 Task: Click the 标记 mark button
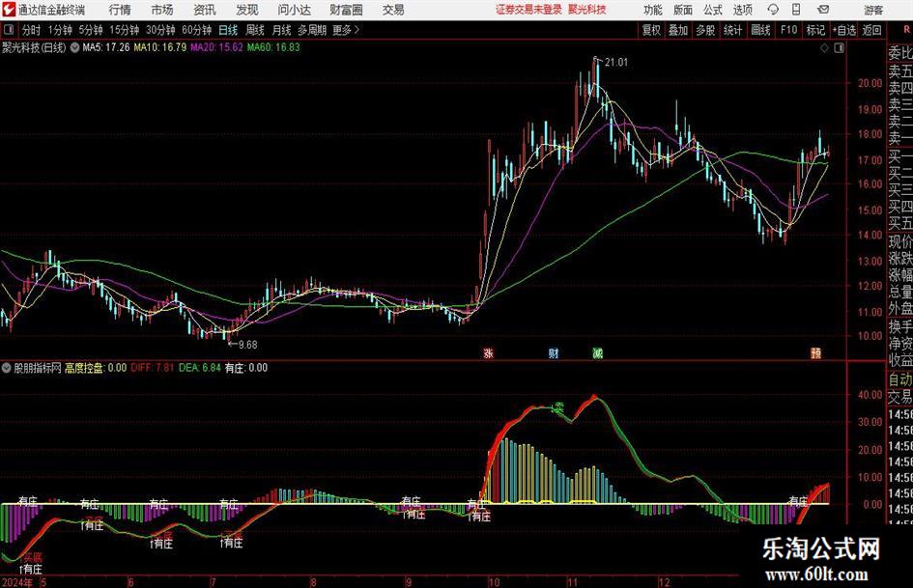(815, 30)
